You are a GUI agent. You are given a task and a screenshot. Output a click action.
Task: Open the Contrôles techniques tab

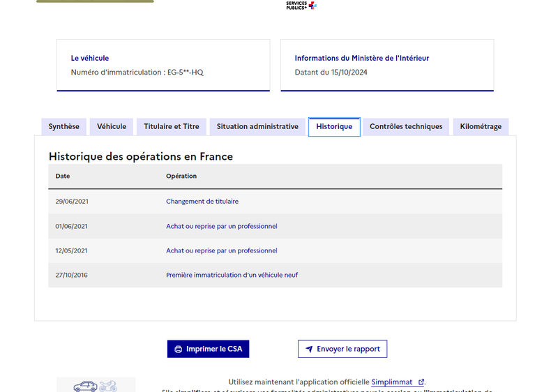click(x=406, y=127)
